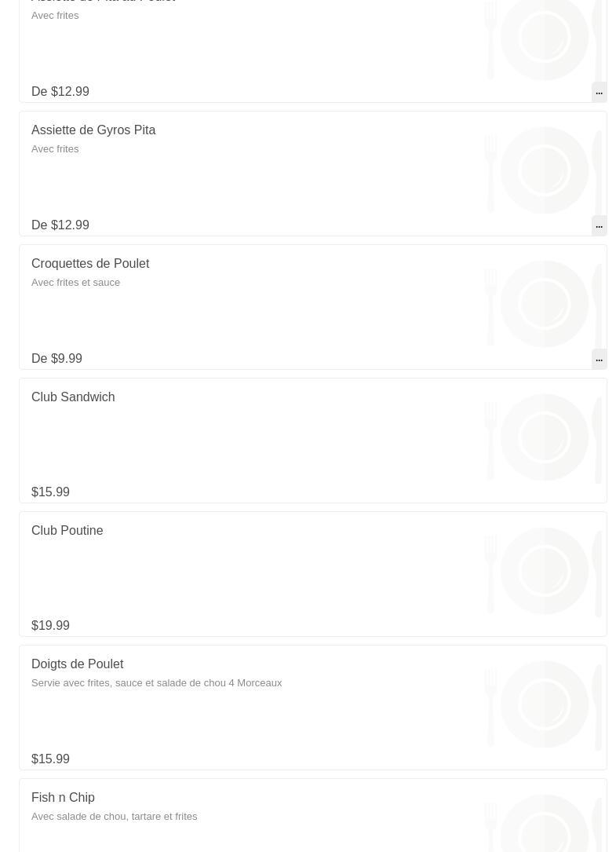Click the Fish n Chip description text
Image resolution: width=616 pixels, height=852 pixels.
114,817
